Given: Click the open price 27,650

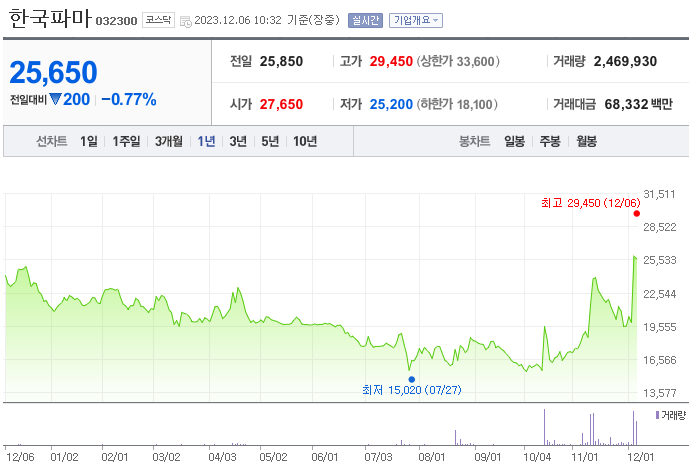Looking at the screenshot, I should click(281, 105).
